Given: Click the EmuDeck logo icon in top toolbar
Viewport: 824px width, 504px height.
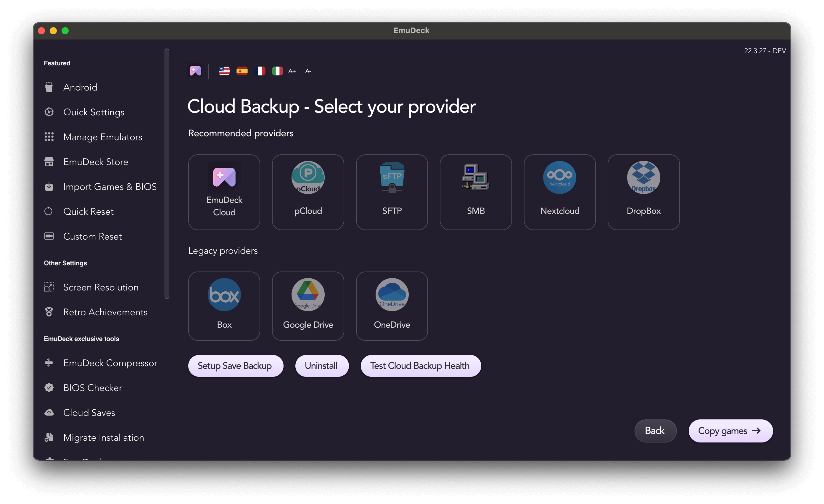Looking at the screenshot, I should click(195, 71).
